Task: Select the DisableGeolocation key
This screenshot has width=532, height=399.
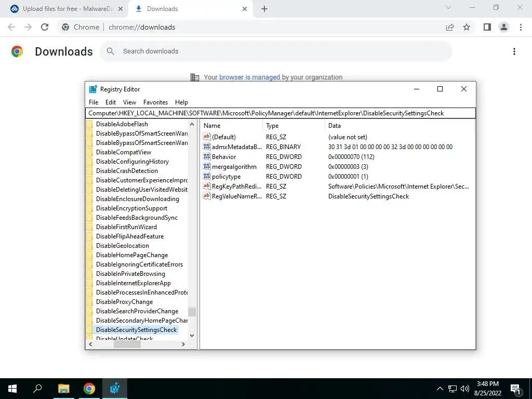Action: [x=123, y=246]
